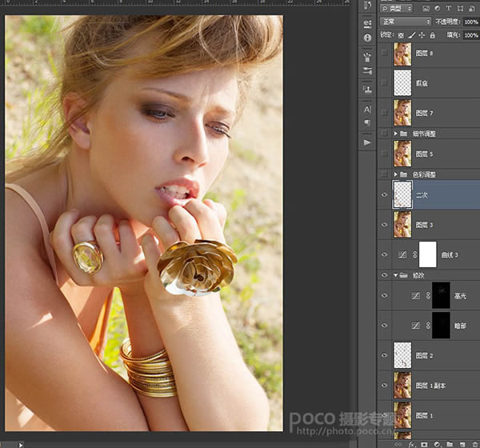The image size is (480, 448).
Task: Open the blend mode 正常 dropdown
Action: 406,22
